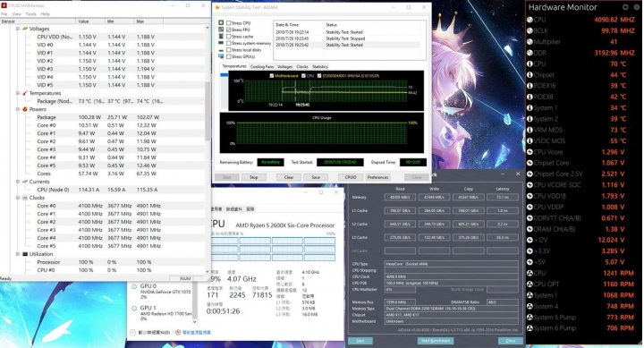This screenshot has height=348, width=644.
Task: Click the Stress GPU(s) monitor icon
Action: click(221, 56)
